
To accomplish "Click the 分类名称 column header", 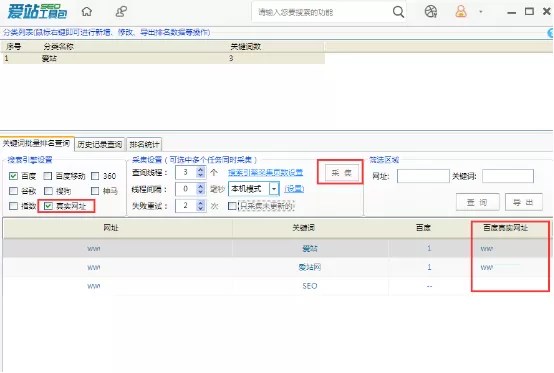I will (x=59, y=47).
